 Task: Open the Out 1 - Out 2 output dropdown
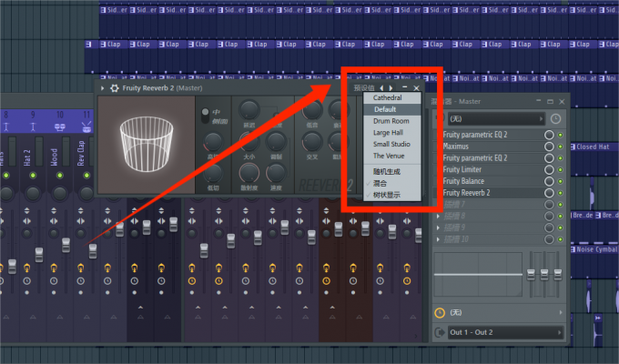pos(505,332)
